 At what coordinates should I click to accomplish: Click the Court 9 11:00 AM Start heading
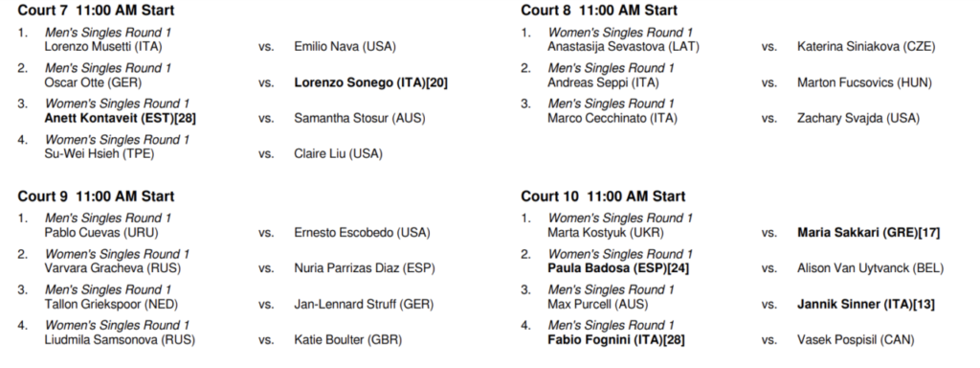96,195
